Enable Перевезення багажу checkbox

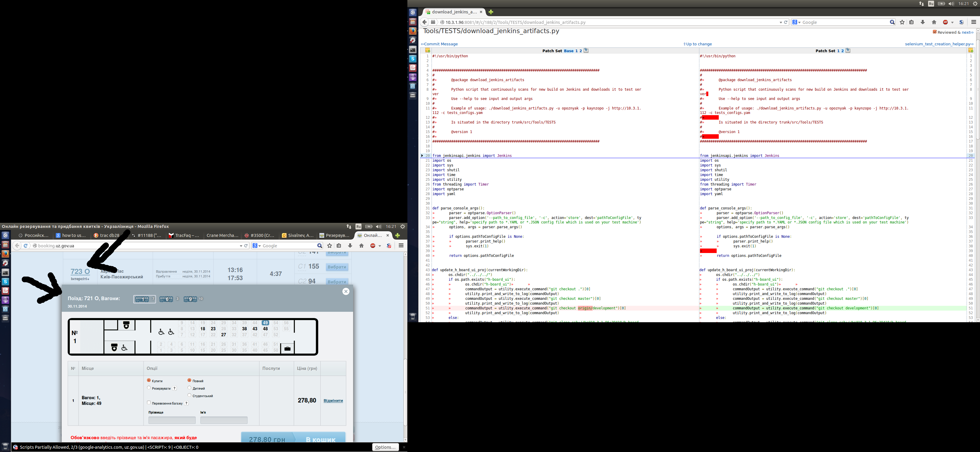coord(149,403)
